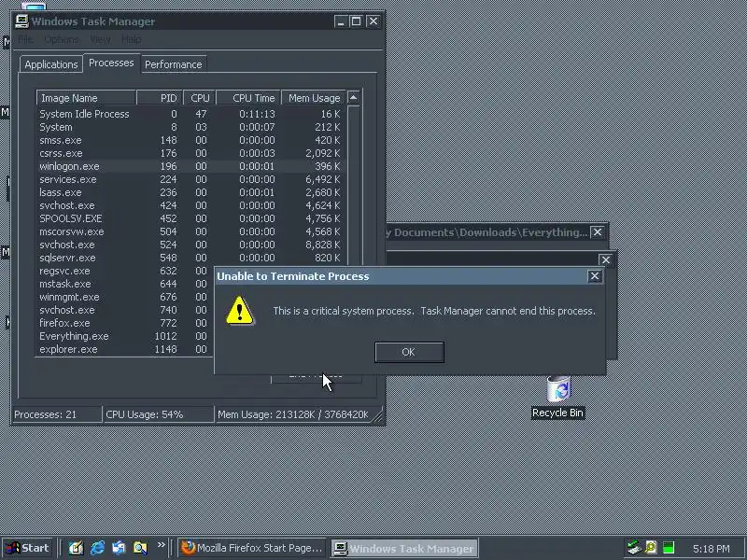Click the green CPU usage tray icon

pos(669,548)
